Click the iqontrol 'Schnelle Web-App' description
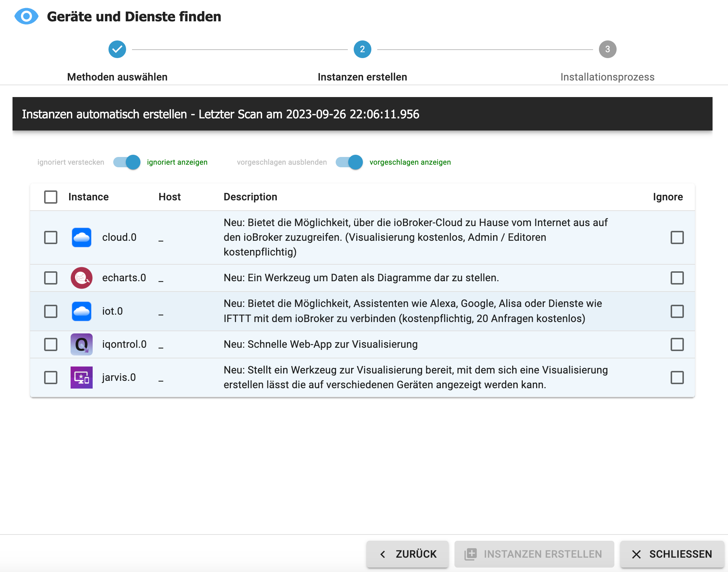The width and height of the screenshot is (728, 572). point(321,344)
